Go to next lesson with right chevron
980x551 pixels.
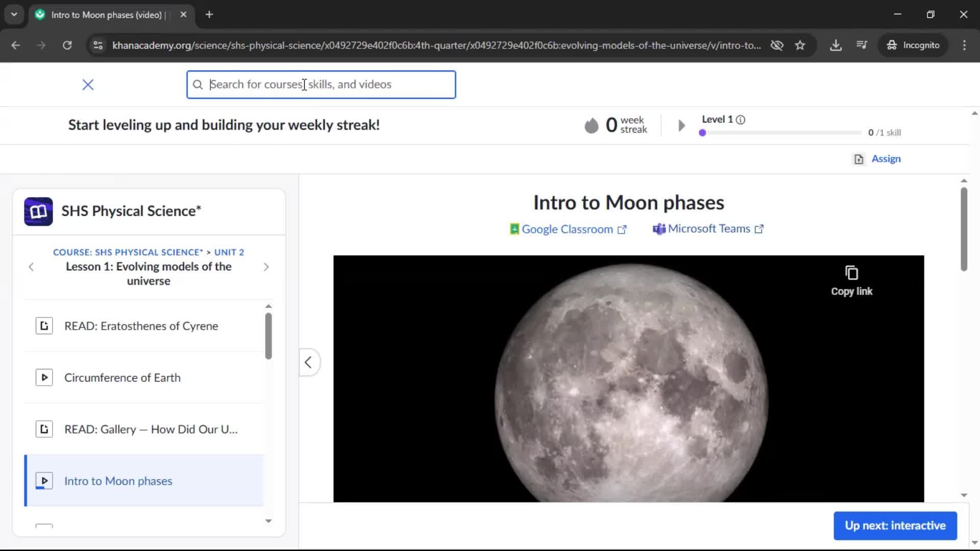(266, 267)
